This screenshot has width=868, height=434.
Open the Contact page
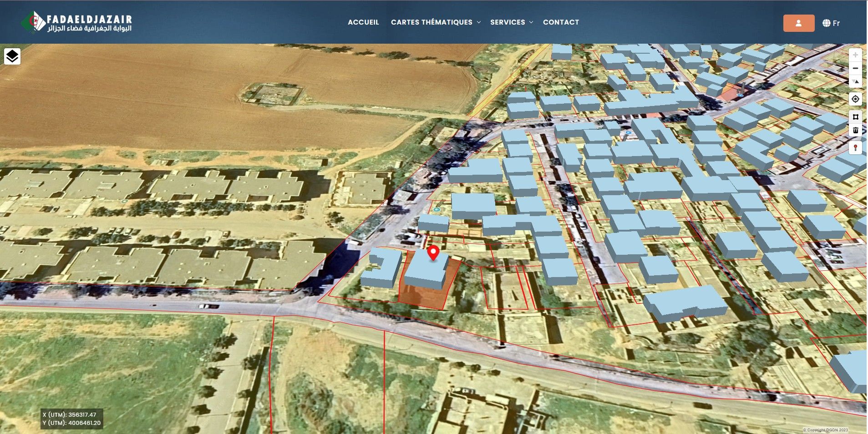click(561, 22)
